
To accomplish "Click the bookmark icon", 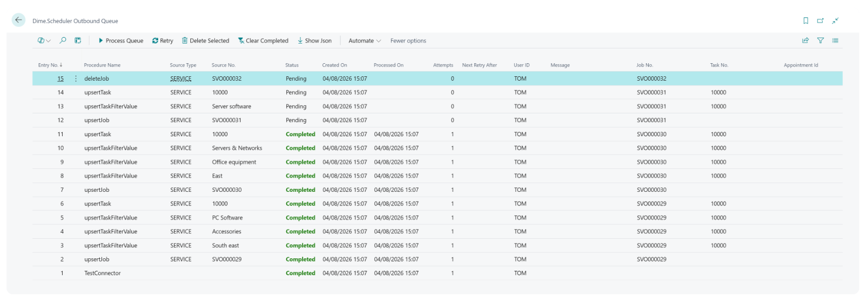I will (806, 21).
